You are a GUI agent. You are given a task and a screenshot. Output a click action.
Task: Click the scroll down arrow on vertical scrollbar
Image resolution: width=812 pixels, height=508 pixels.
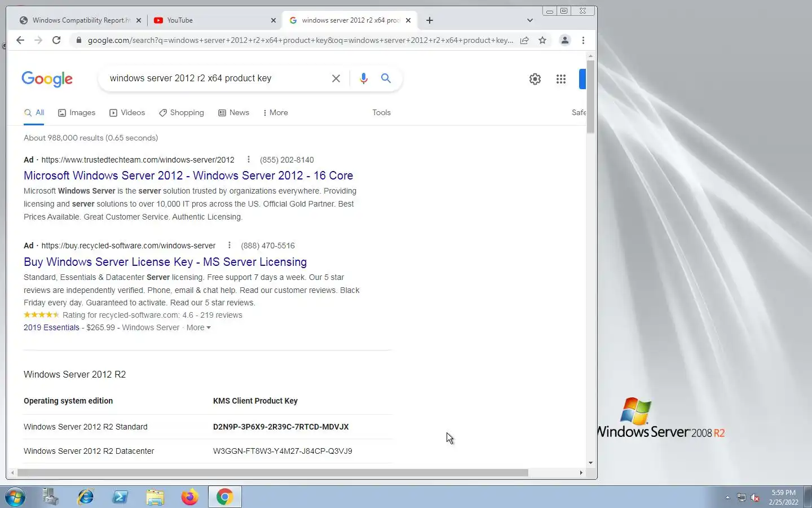coord(590,463)
